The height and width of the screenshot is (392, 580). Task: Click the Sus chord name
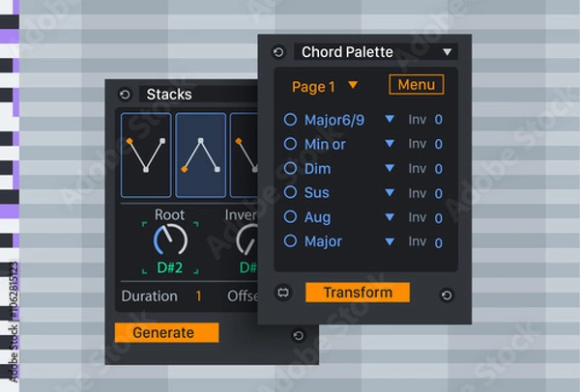(x=317, y=193)
